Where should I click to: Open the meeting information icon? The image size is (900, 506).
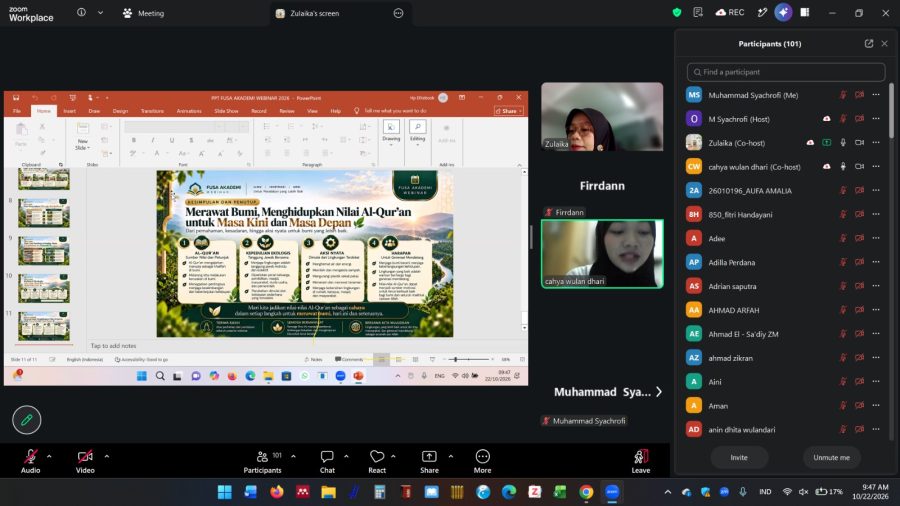point(82,13)
